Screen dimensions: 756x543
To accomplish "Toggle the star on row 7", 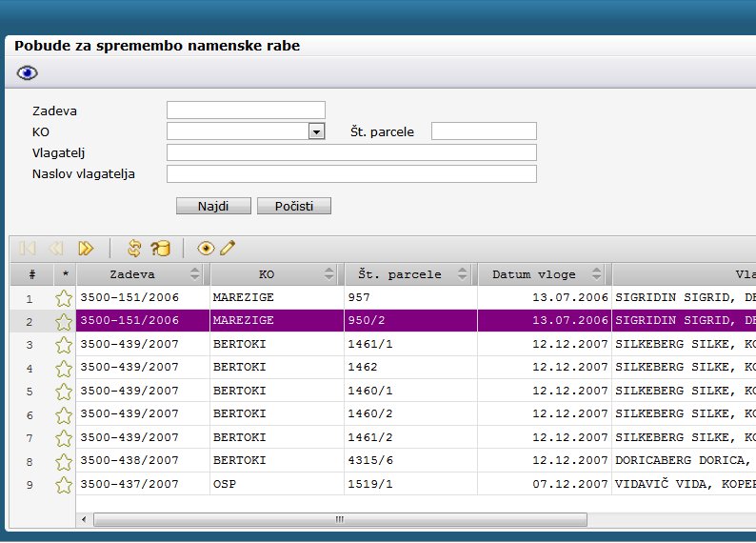I will [64, 438].
